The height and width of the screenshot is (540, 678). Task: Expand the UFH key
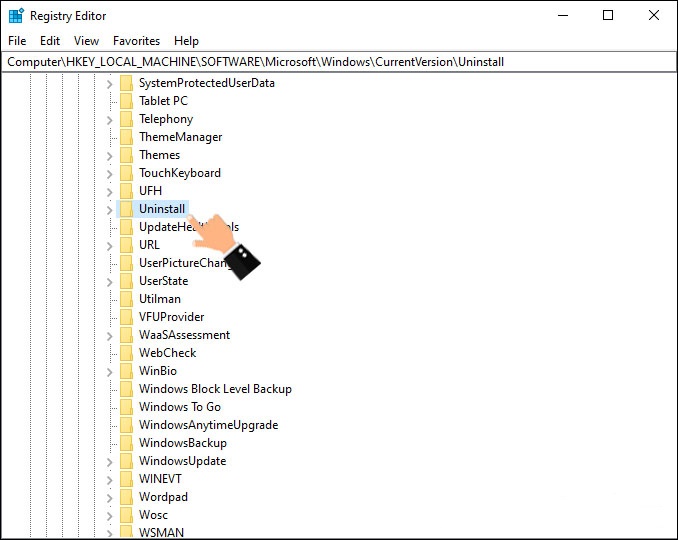click(x=109, y=192)
